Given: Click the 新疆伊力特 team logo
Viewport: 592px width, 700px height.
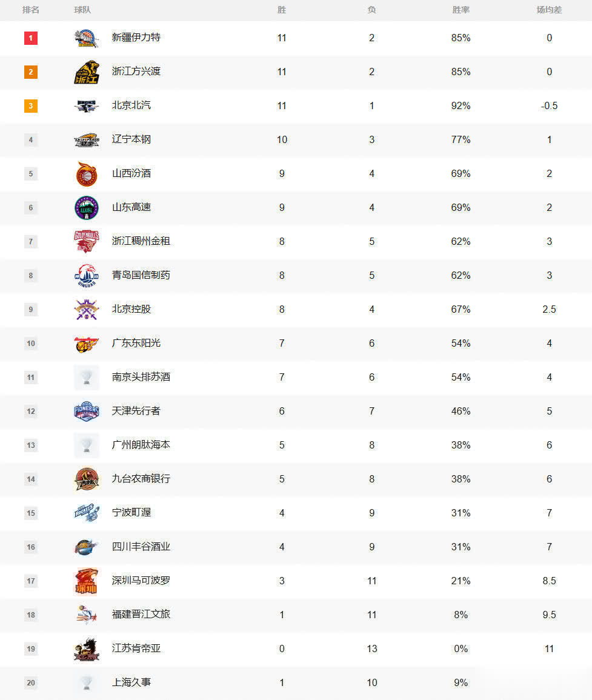Looking at the screenshot, I should [86, 38].
